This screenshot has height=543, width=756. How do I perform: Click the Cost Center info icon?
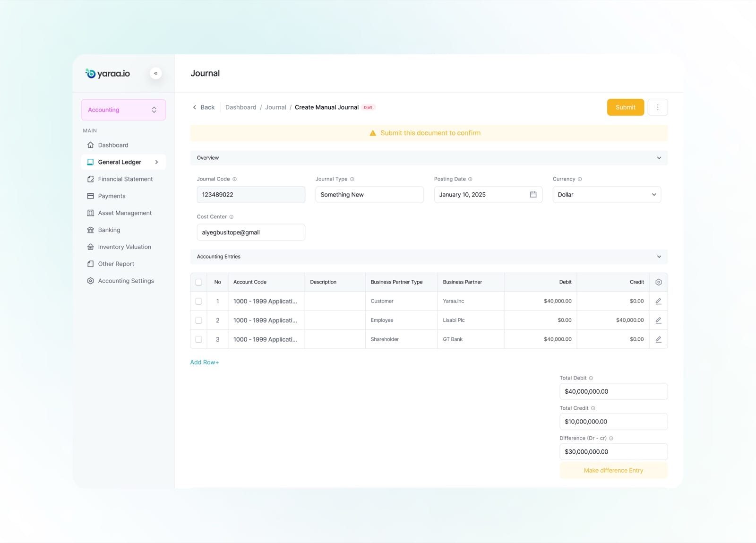tap(232, 217)
